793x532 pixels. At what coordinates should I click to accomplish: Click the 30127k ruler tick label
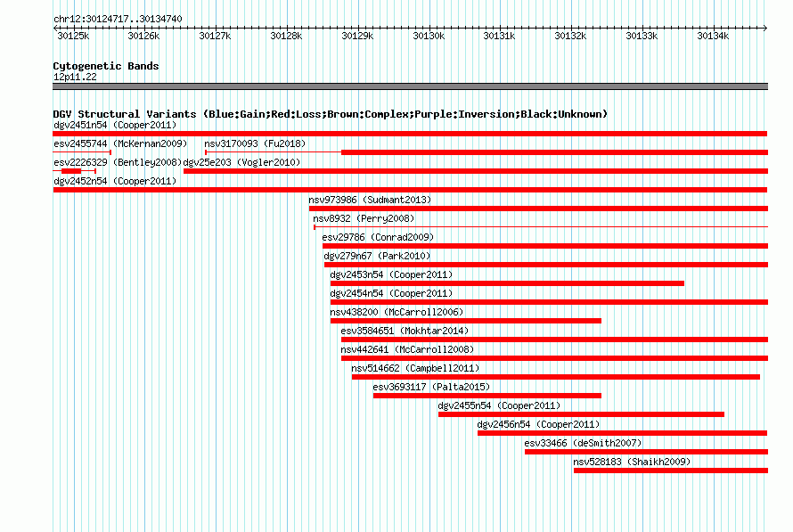click(215, 36)
